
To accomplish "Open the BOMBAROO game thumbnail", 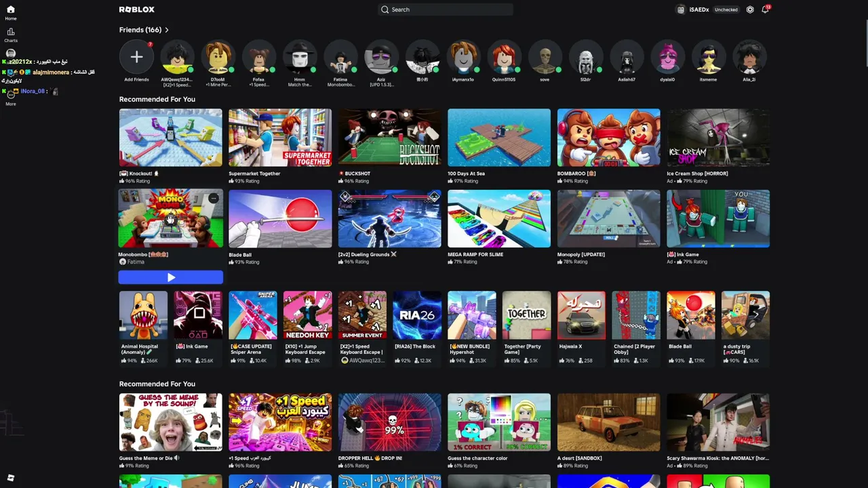I will (x=608, y=138).
